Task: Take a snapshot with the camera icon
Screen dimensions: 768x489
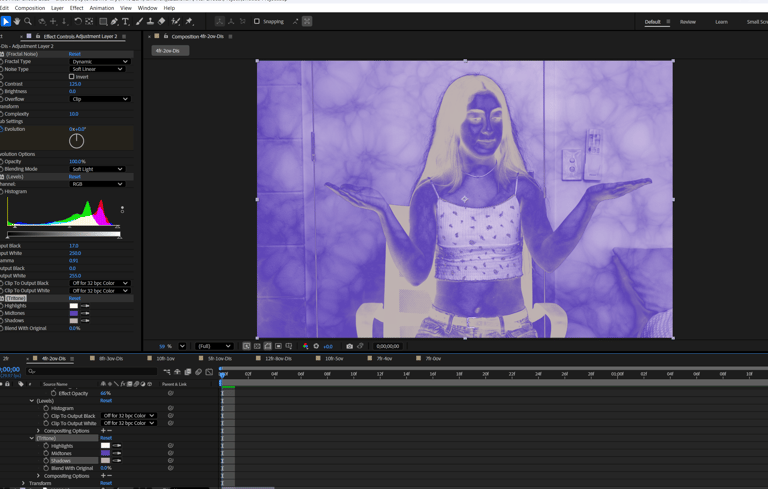Action: [x=349, y=346]
